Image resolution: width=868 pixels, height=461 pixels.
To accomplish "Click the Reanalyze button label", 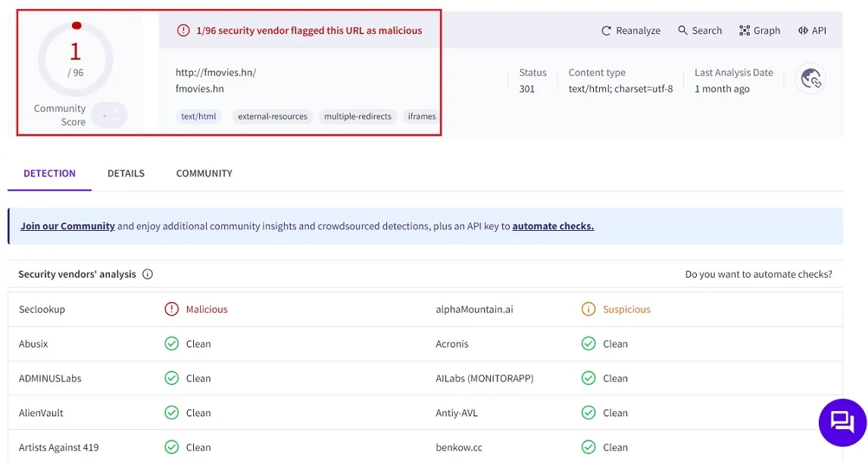I will click(x=639, y=30).
